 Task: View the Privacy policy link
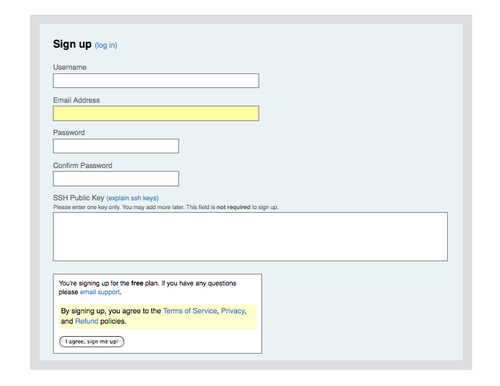(233, 311)
